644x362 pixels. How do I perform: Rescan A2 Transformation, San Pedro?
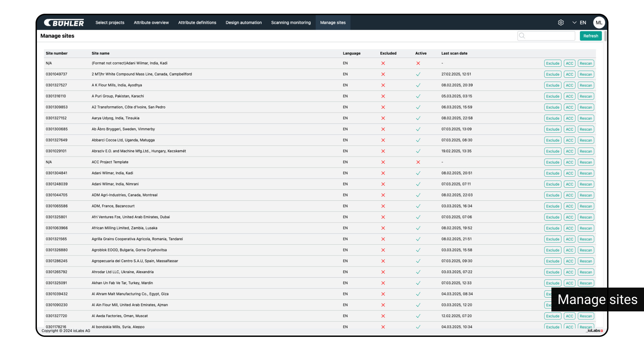pos(586,108)
